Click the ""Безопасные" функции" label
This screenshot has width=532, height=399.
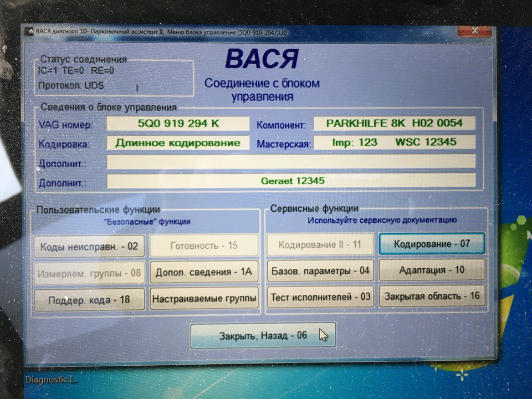pyautogui.click(x=147, y=222)
